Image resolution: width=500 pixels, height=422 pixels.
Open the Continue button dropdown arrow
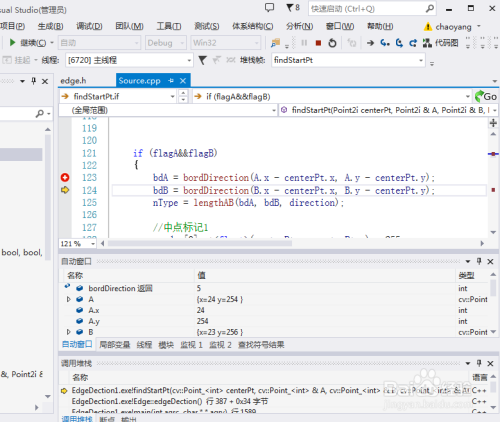pyautogui.click(x=52, y=43)
